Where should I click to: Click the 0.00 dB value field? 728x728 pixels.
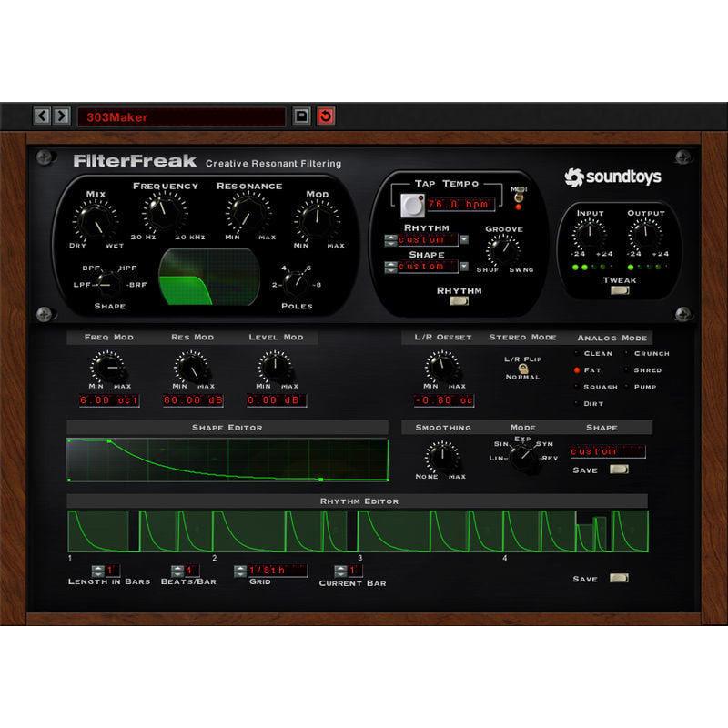[x=277, y=400]
